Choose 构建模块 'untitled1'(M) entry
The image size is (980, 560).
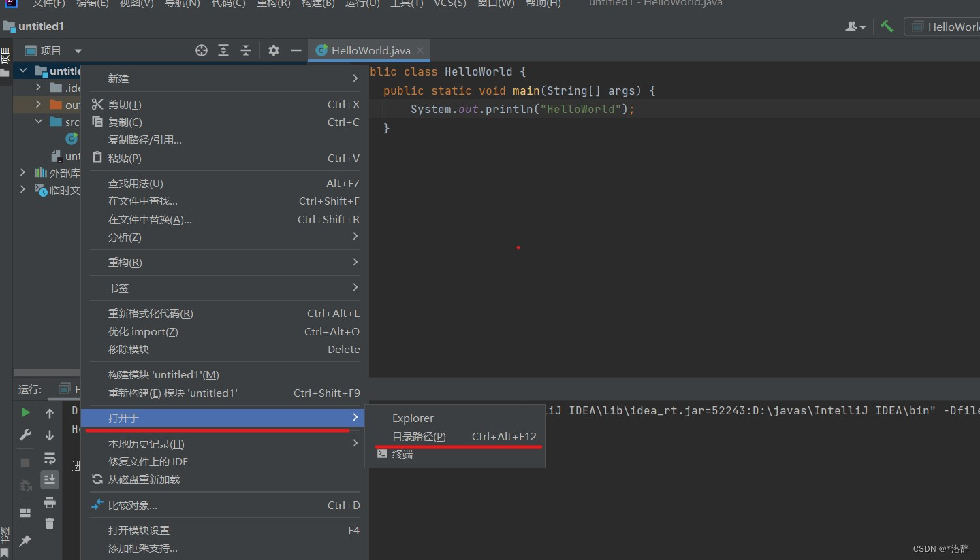[224, 374]
